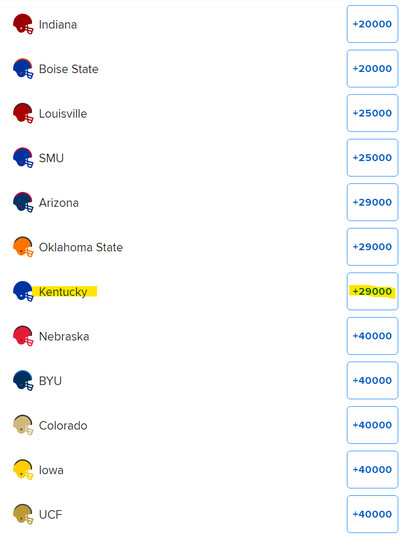Click the Nebraska helmet icon
This screenshot has height=537, width=400.
pos(23,336)
